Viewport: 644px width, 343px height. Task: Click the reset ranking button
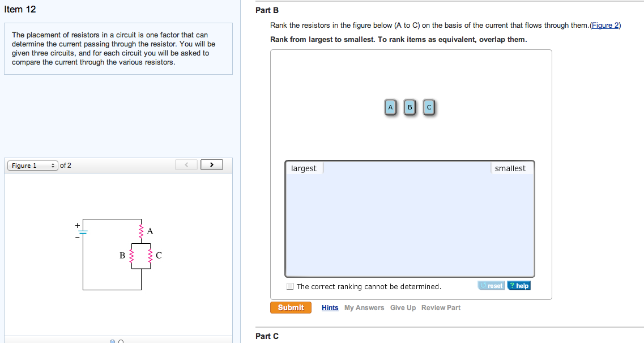tap(491, 285)
